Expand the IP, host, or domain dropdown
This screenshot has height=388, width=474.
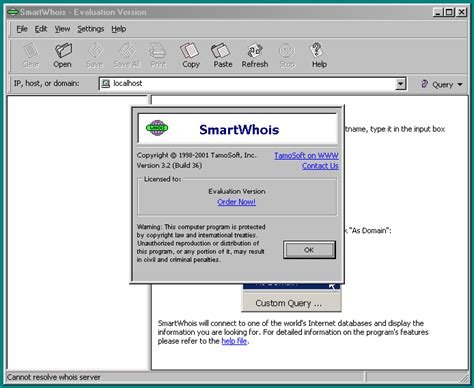click(x=400, y=84)
